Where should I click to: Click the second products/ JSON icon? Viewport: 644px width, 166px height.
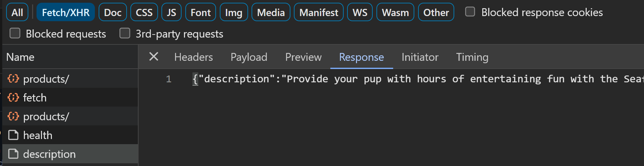click(x=13, y=116)
